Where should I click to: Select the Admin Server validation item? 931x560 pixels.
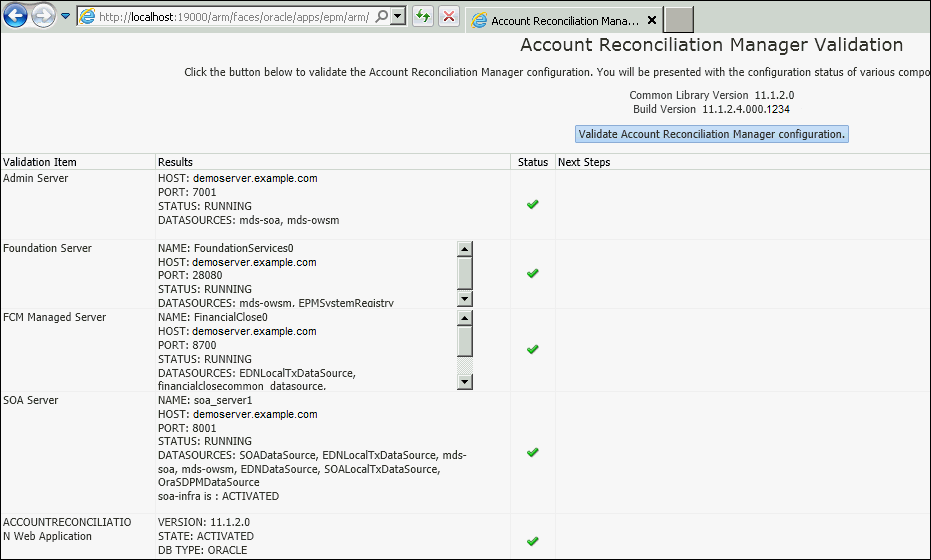[36, 178]
